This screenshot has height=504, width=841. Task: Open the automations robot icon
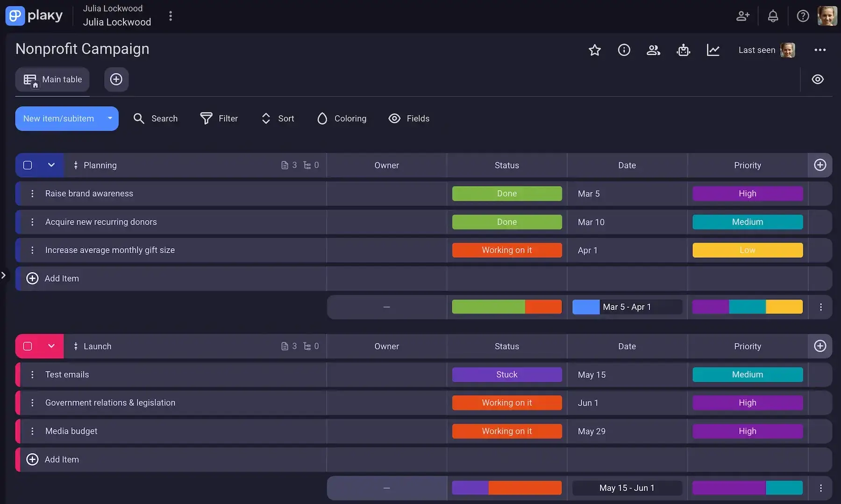683,50
